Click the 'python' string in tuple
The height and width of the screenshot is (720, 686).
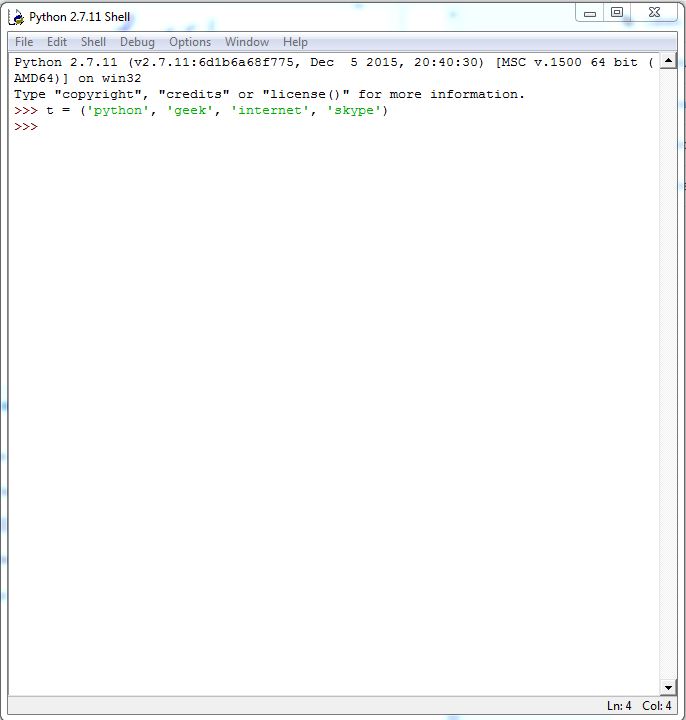click(118, 111)
